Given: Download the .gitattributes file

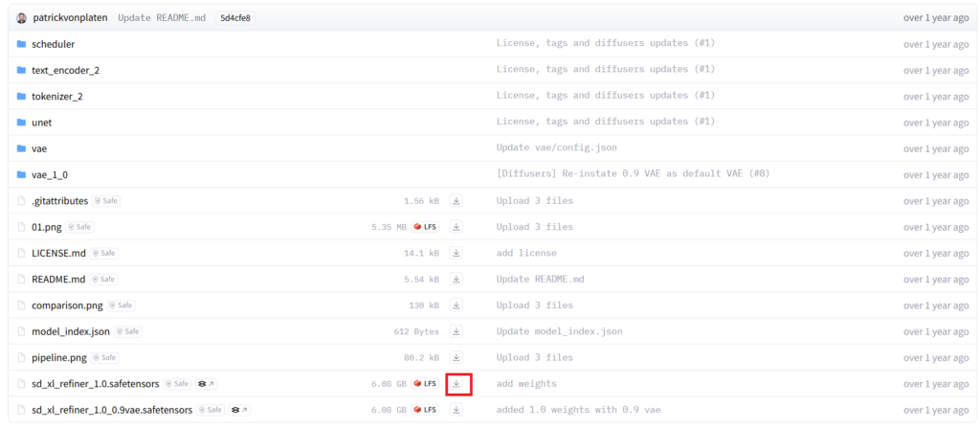Looking at the screenshot, I should pos(457,200).
